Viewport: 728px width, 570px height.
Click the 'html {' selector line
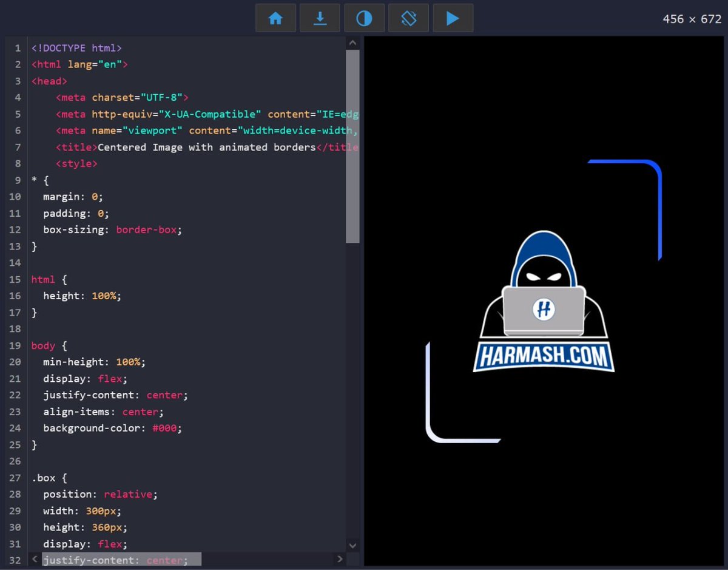click(x=49, y=279)
